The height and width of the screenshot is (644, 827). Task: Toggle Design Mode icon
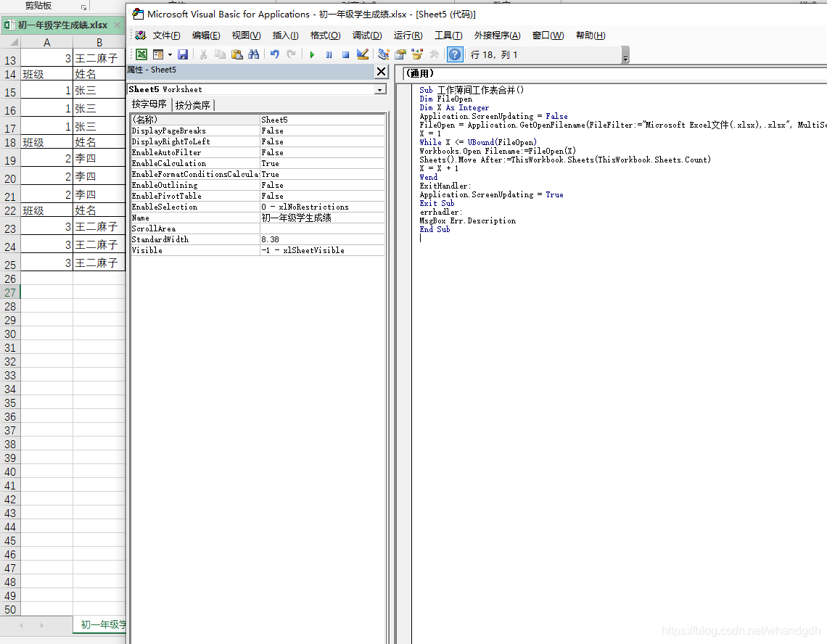[x=363, y=54]
